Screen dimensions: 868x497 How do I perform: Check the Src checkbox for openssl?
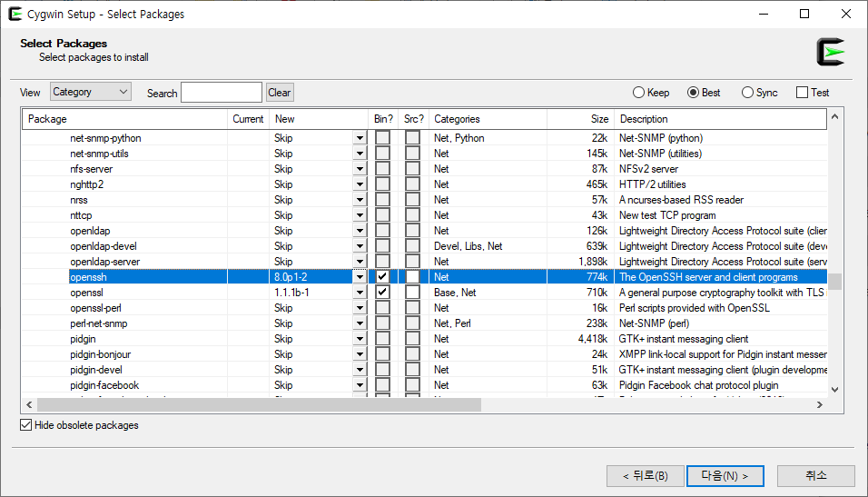tap(412, 292)
